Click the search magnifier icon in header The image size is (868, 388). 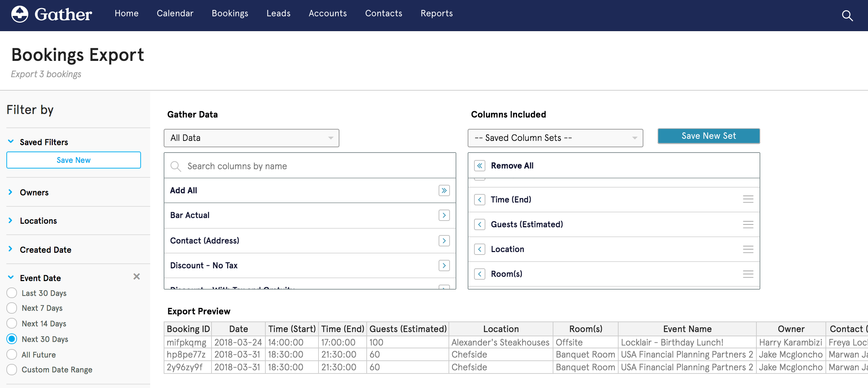click(847, 16)
